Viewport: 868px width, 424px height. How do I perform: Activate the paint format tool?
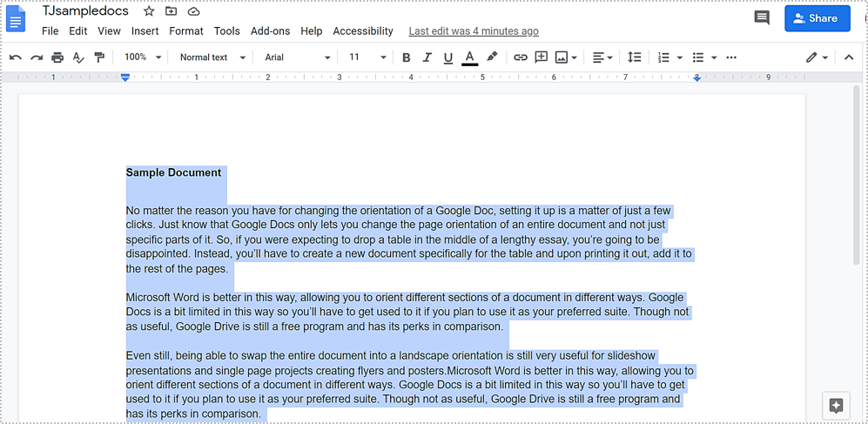coord(99,57)
